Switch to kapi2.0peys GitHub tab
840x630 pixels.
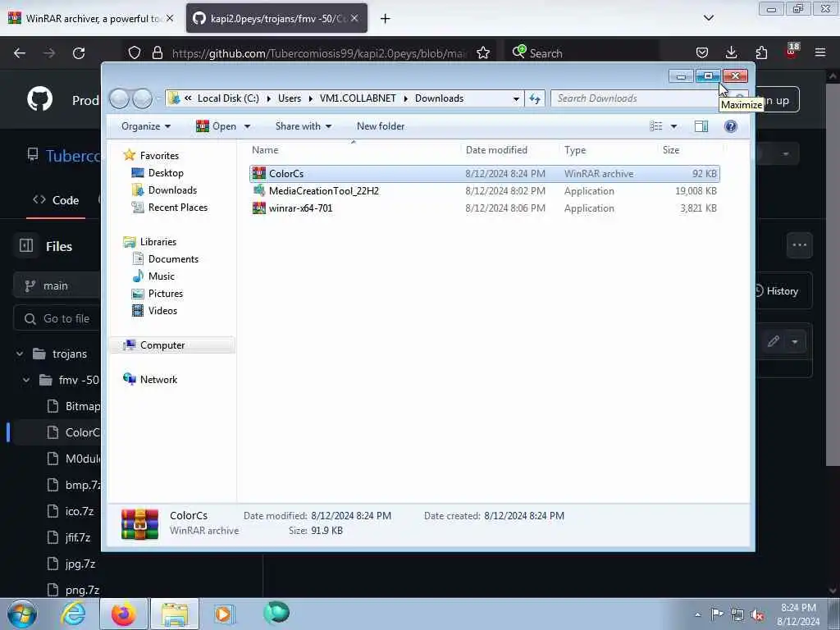click(x=276, y=18)
